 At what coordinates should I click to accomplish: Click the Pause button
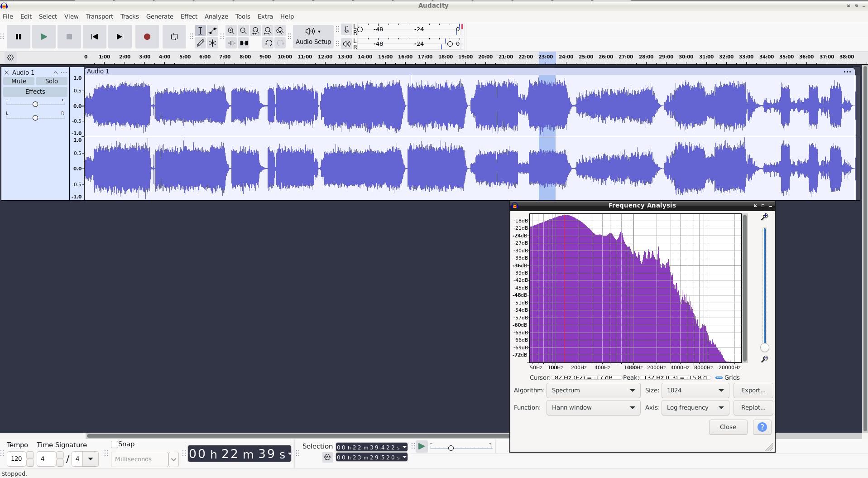(19, 37)
